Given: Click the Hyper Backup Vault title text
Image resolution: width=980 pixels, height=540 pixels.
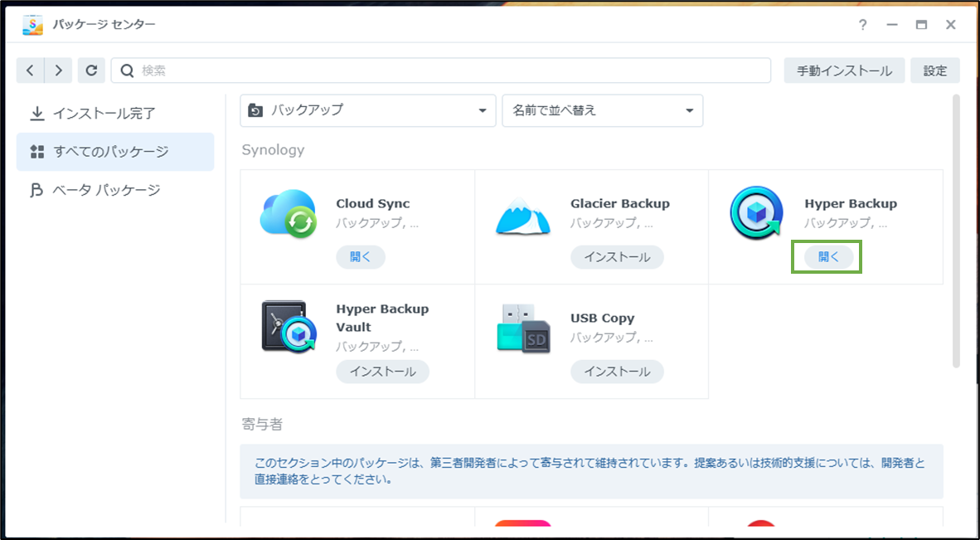Looking at the screenshot, I should pyautogui.click(x=382, y=318).
